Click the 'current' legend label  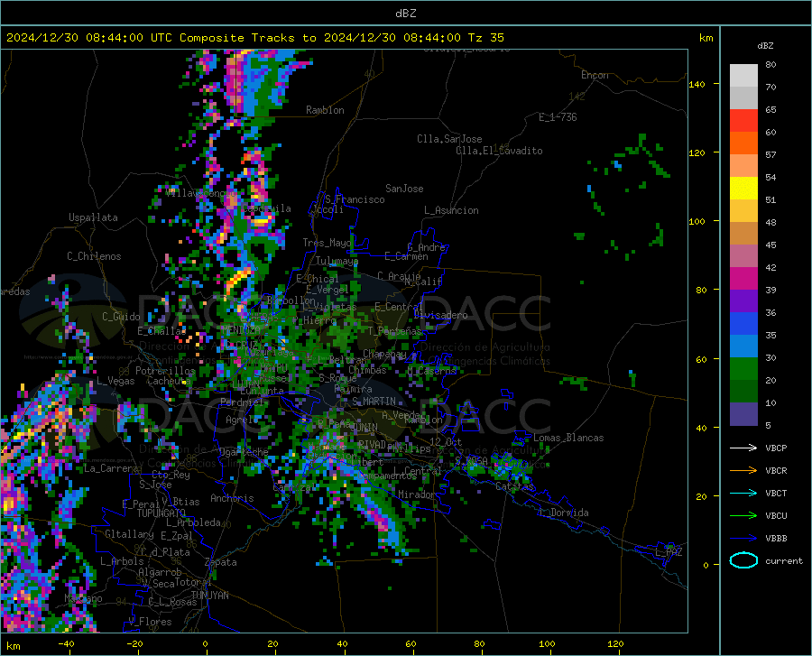(x=784, y=560)
